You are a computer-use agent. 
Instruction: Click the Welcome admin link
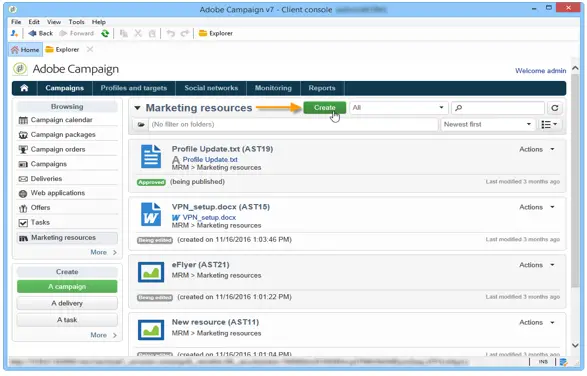pyautogui.click(x=541, y=71)
